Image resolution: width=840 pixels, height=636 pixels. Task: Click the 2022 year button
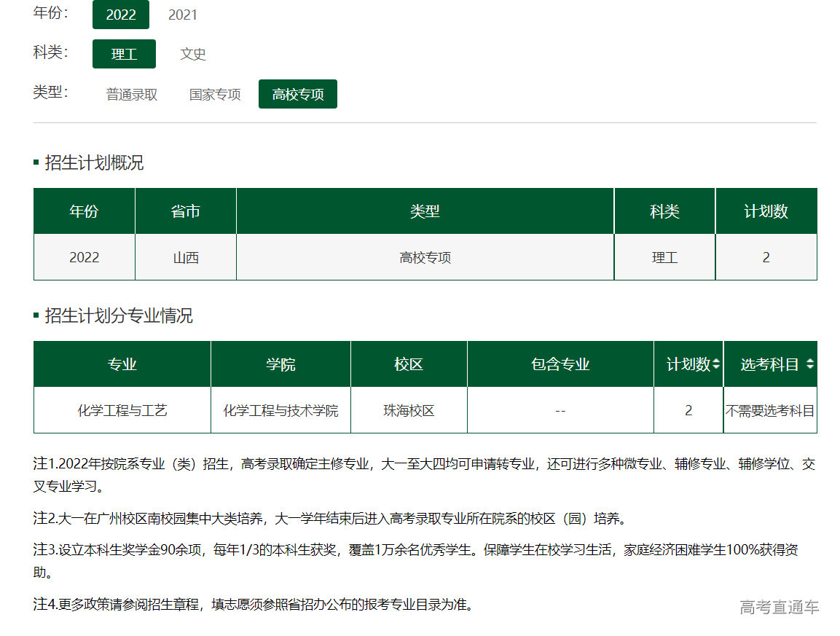click(x=121, y=15)
